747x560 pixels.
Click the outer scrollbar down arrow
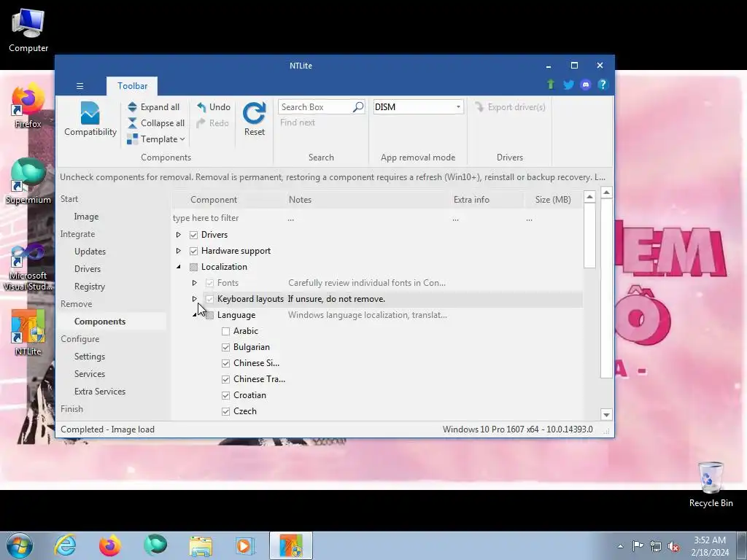tap(606, 415)
